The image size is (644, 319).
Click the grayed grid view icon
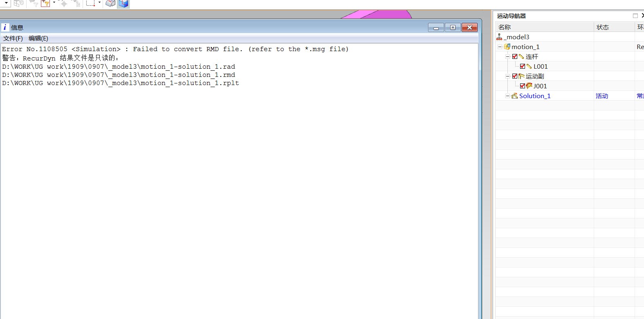pos(18,3)
